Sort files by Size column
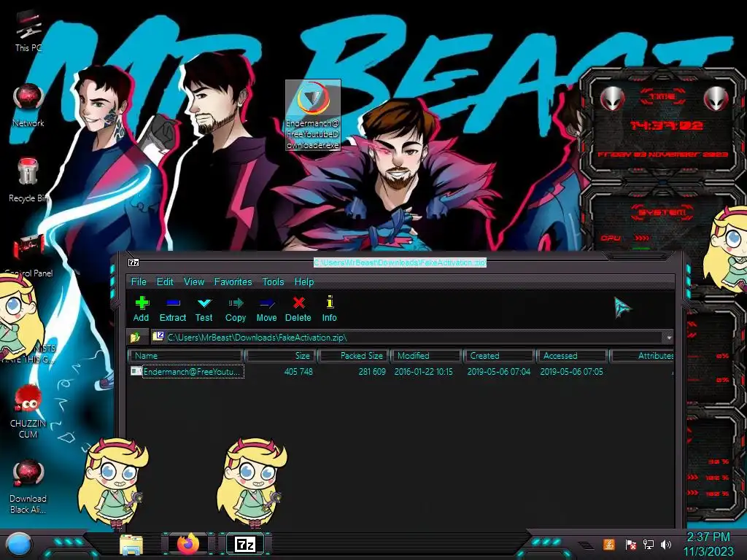Image resolution: width=747 pixels, height=560 pixels. click(281, 356)
